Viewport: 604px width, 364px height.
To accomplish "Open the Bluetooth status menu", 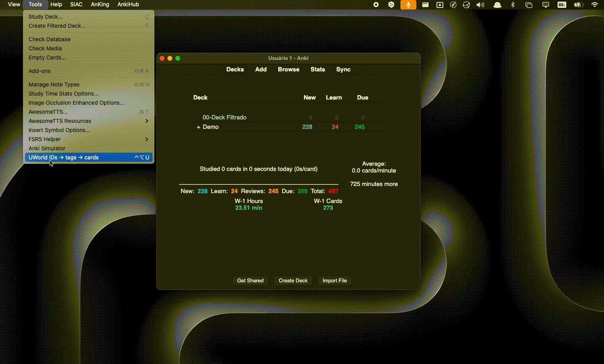I will click(513, 5).
